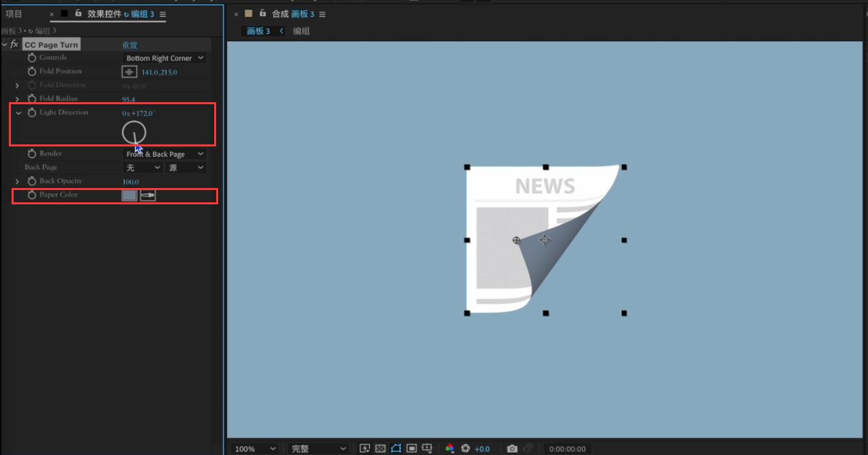Open the Back Page layer dropdown 无
This screenshot has width=868, height=455.
(143, 168)
